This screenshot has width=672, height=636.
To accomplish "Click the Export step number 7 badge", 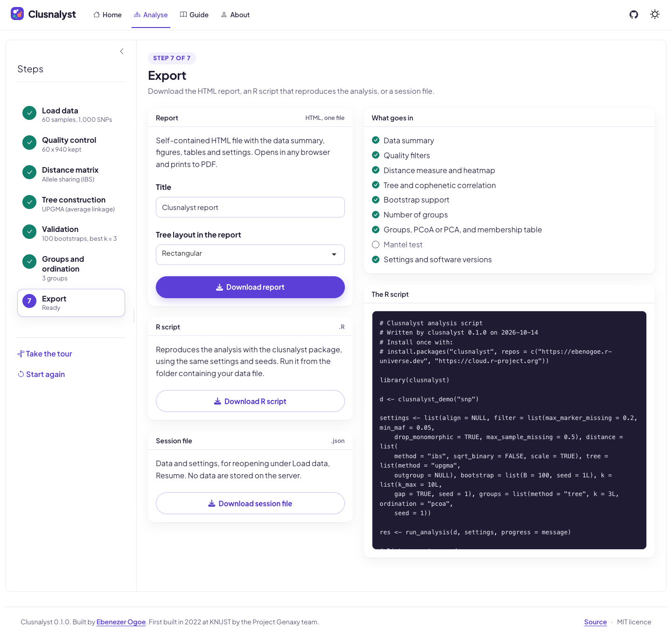I will [x=29, y=301].
